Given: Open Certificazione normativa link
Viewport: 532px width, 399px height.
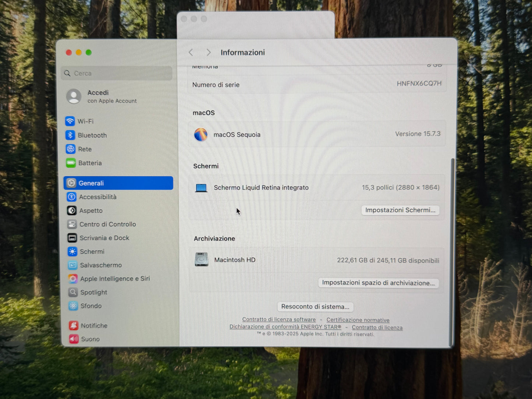Looking at the screenshot, I should tap(358, 320).
